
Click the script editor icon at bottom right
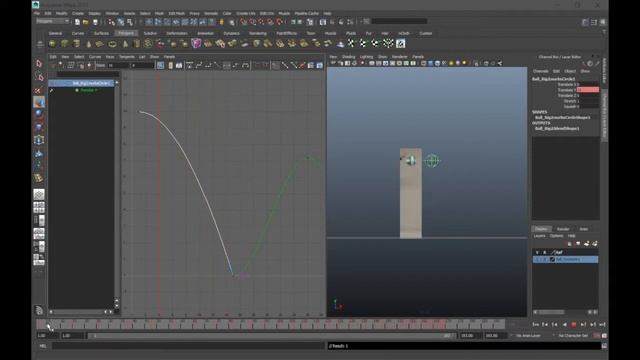click(x=604, y=346)
